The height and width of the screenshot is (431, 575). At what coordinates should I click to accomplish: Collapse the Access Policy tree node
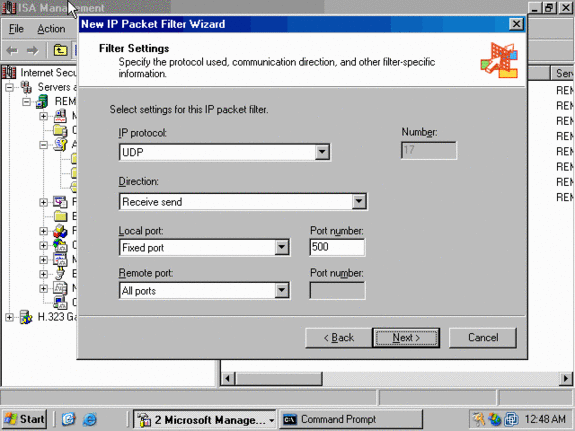(x=44, y=145)
